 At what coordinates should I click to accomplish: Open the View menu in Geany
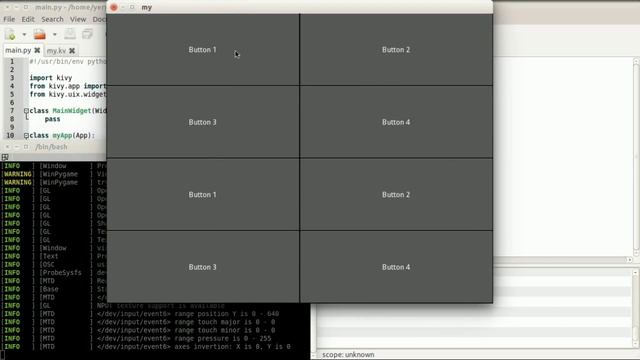click(x=78, y=19)
